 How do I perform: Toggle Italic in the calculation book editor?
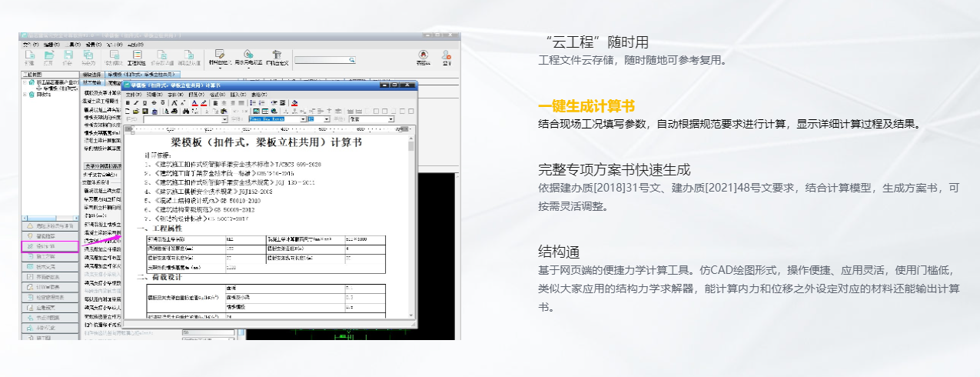(x=136, y=103)
